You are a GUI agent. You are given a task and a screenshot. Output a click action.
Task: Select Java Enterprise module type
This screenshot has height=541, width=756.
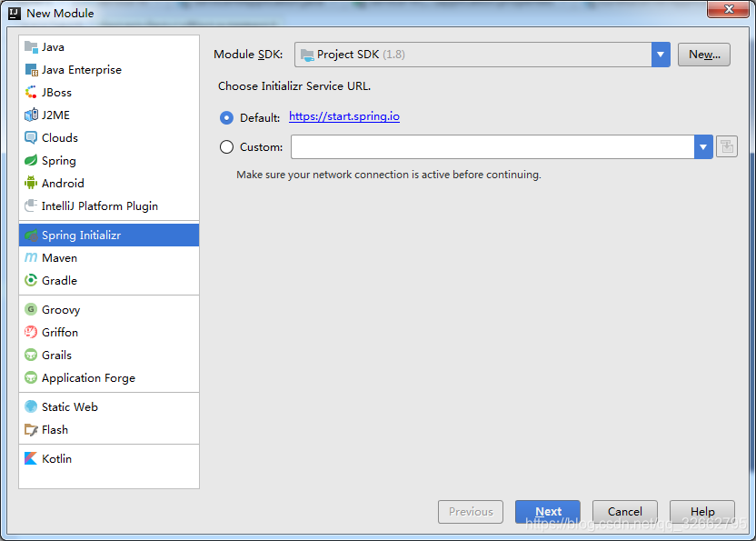[109, 70]
